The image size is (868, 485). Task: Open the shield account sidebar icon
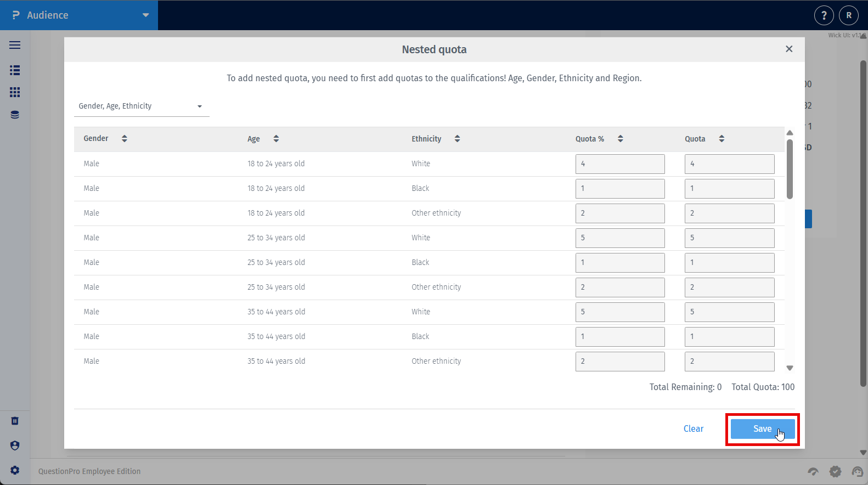pos(15,445)
